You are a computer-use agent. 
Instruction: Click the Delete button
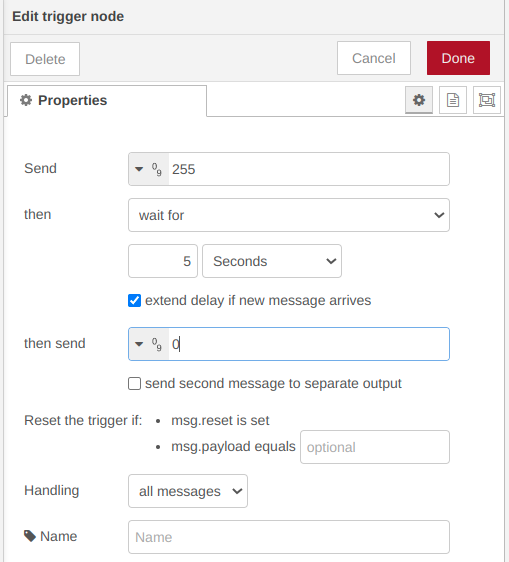[45, 59]
